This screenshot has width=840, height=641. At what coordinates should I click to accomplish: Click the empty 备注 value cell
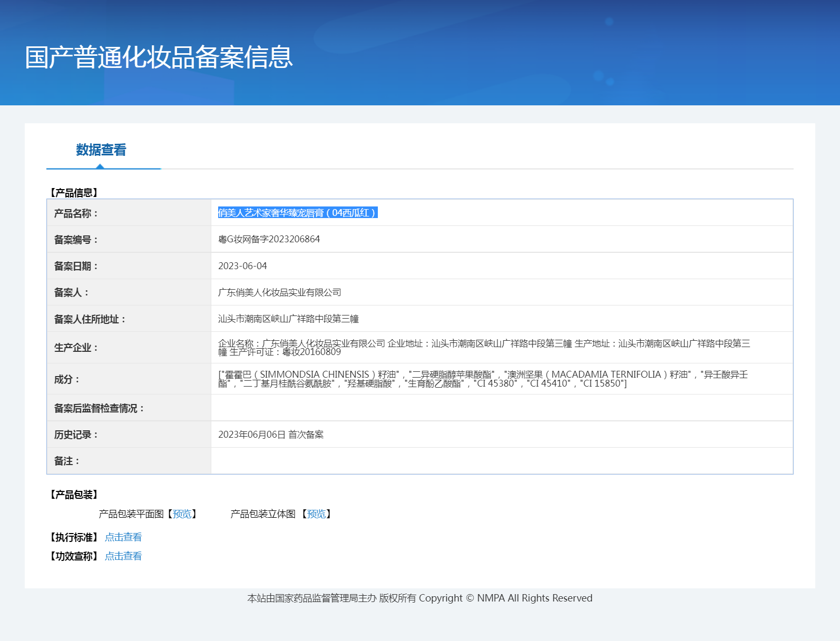tap(501, 461)
